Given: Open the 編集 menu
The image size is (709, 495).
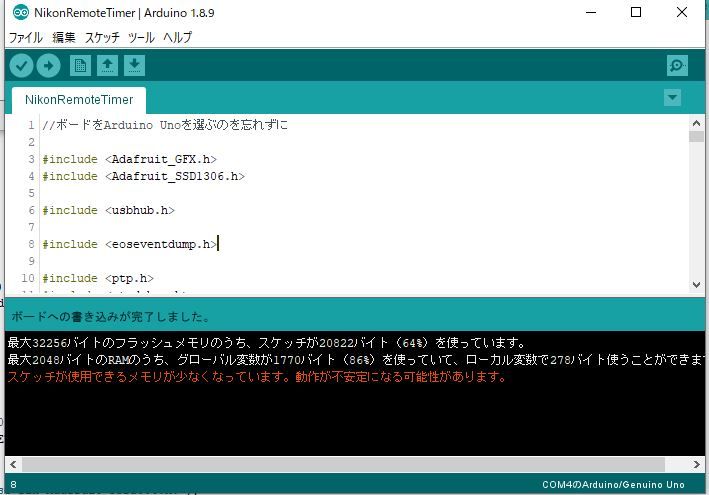Looking at the screenshot, I should [x=64, y=38].
